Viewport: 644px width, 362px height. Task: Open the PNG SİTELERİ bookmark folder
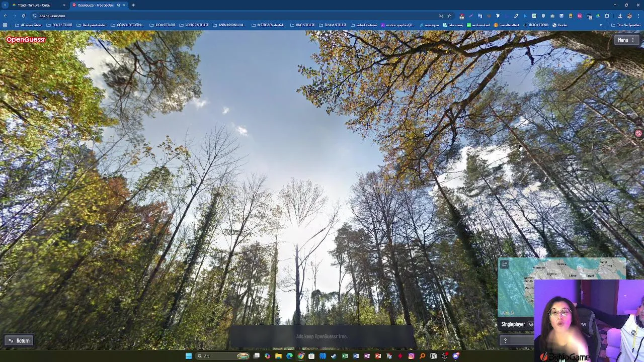click(302, 25)
